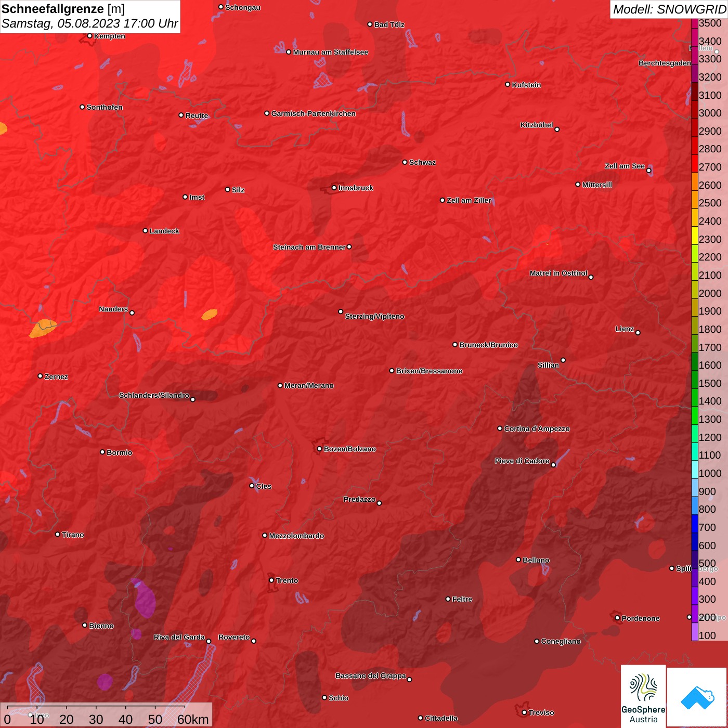
Task: Click the Modell: SNOWGRID label
Action: pyautogui.click(x=669, y=9)
